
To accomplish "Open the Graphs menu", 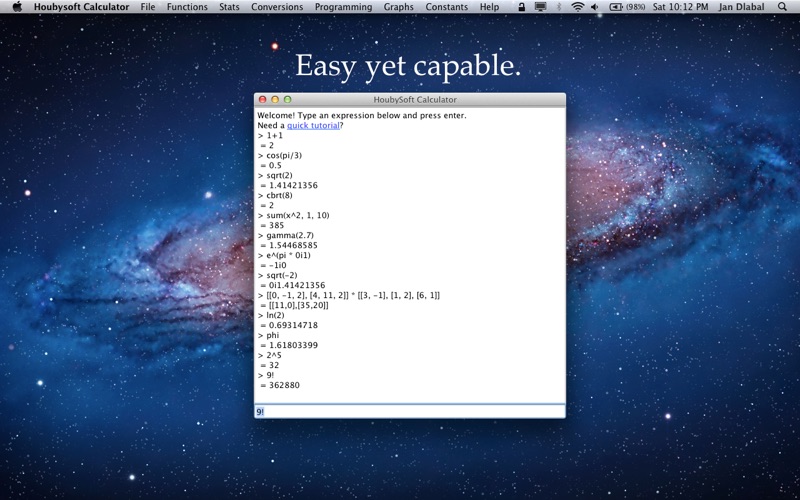I will tap(398, 7).
